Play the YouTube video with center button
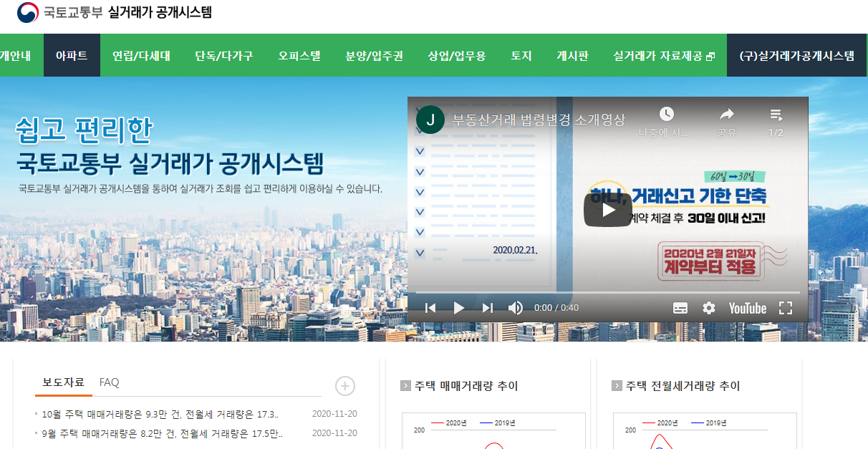 coord(608,210)
